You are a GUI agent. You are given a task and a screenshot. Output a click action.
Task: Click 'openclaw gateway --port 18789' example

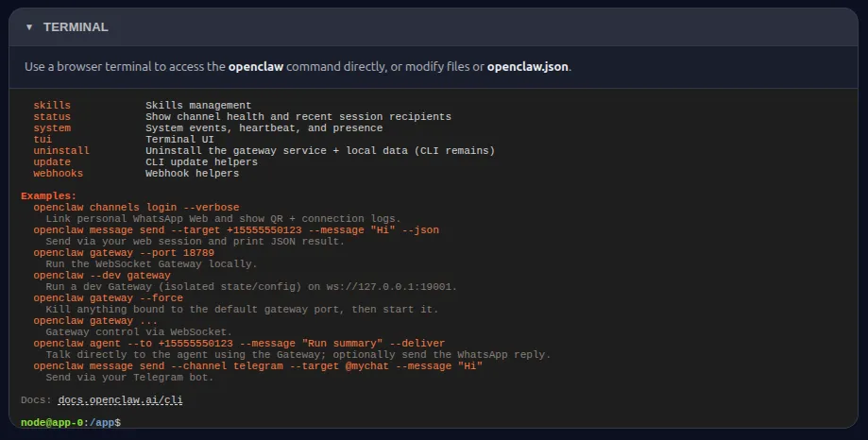coord(124,253)
